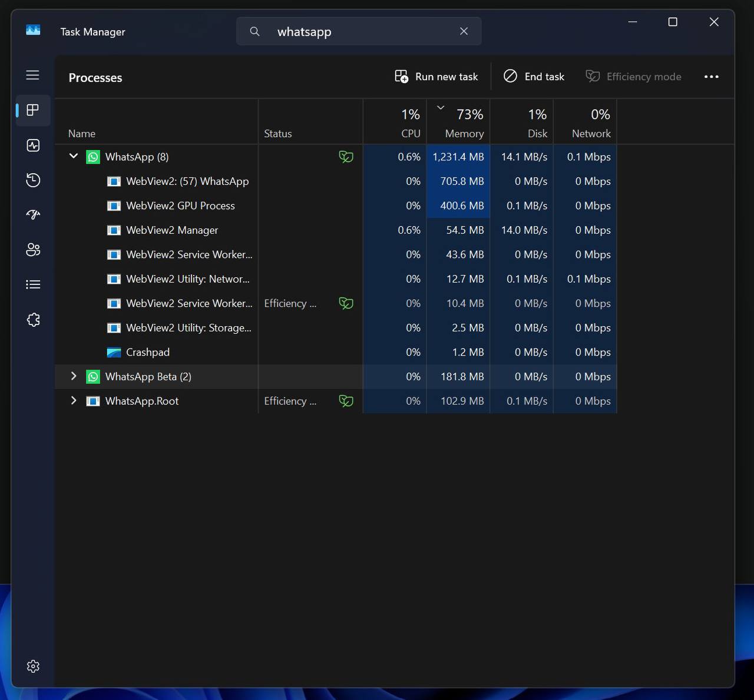Open the Users page in sidebar
Viewport: 754px width, 700px height.
click(x=33, y=250)
